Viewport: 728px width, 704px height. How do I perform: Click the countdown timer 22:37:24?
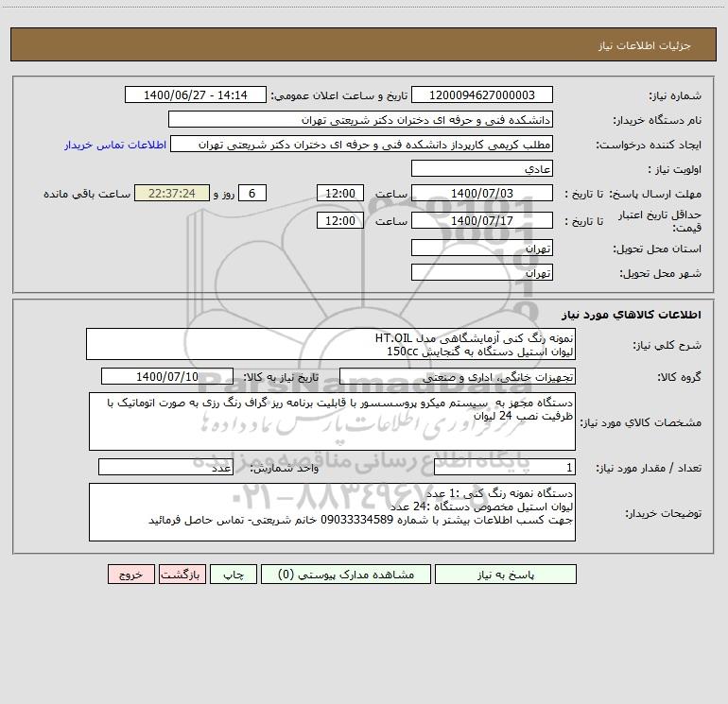[x=172, y=193]
